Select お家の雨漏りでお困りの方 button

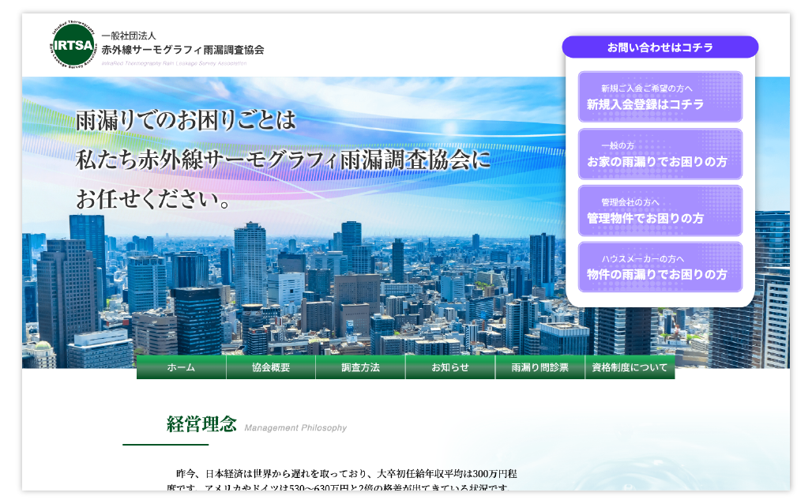pos(660,154)
